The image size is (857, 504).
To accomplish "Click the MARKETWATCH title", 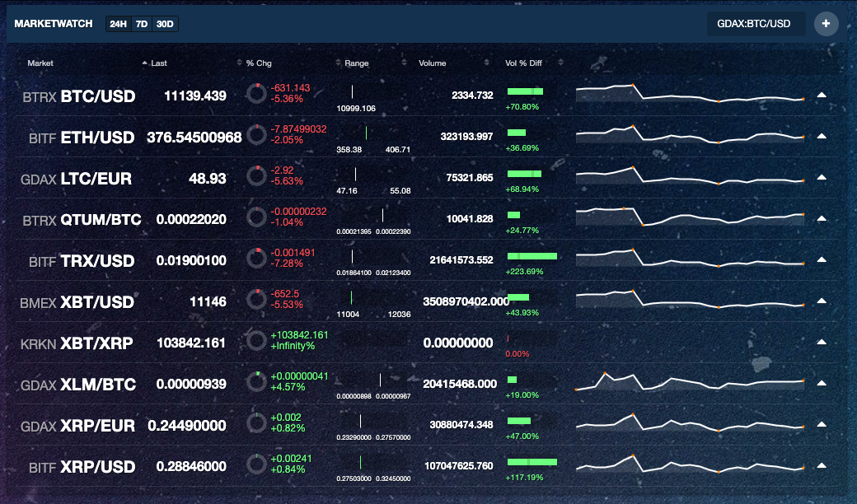I will click(x=54, y=24).
